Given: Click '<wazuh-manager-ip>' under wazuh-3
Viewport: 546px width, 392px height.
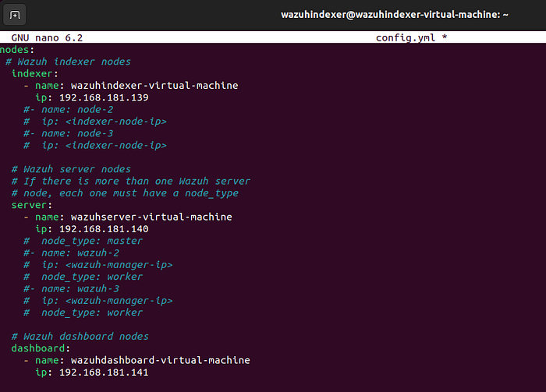Looking at the screenshot, I should tap(119, 301).
